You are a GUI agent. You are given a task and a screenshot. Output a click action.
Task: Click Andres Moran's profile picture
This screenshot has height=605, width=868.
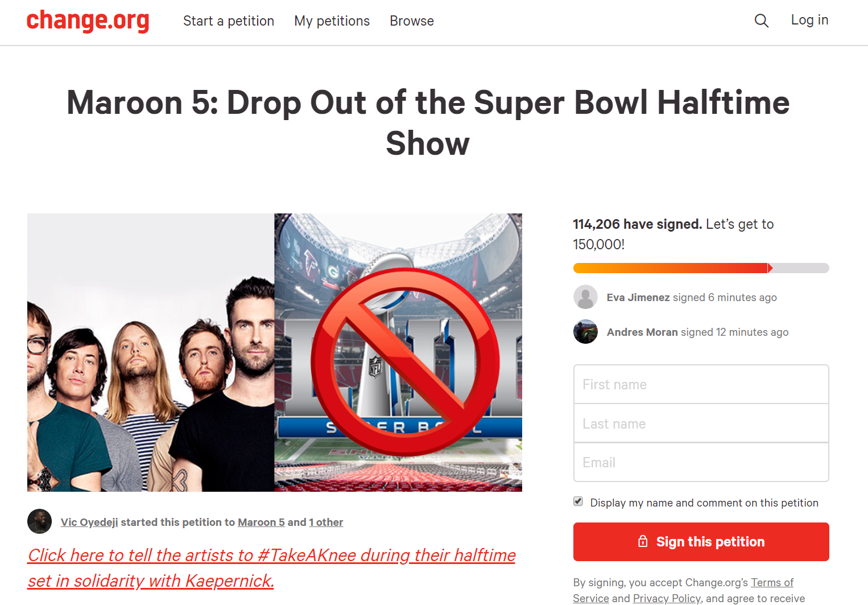(585, 332)
